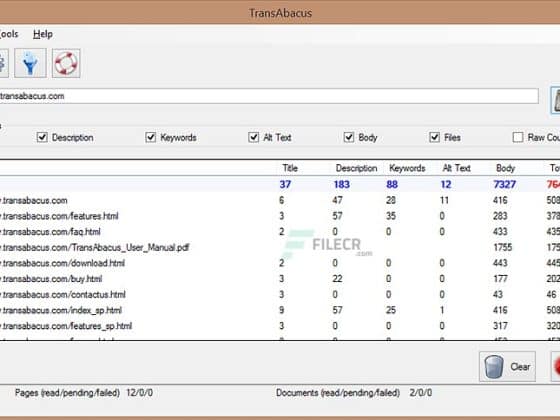Click Body value 317 in features_sp.html row

(500, 326)
